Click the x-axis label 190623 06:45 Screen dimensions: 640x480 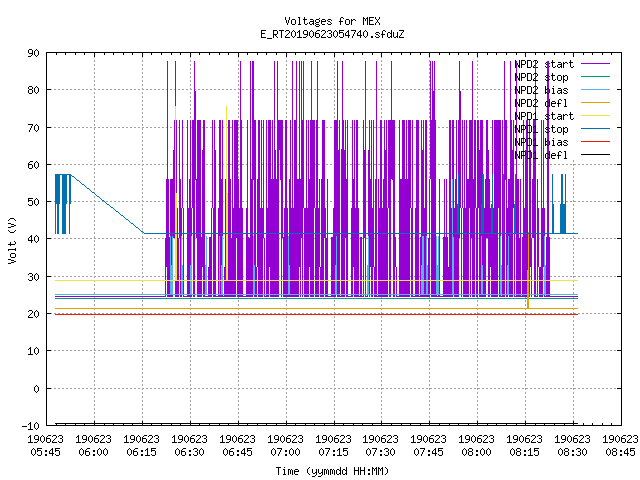click(238, 446)
